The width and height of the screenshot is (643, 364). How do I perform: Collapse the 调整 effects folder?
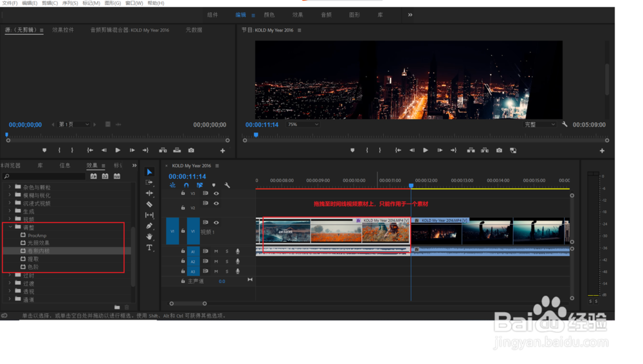point(10,227)
